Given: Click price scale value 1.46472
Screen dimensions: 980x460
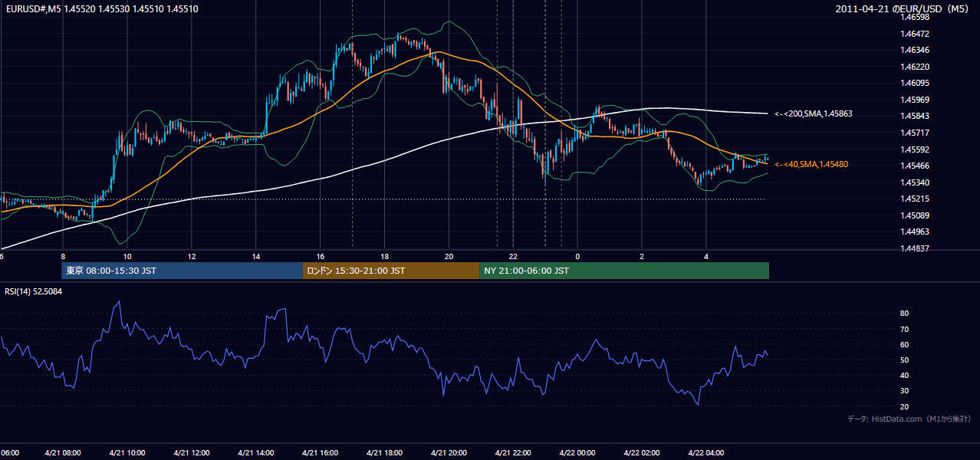Looking at the screenshot, I should click(916, 34).
